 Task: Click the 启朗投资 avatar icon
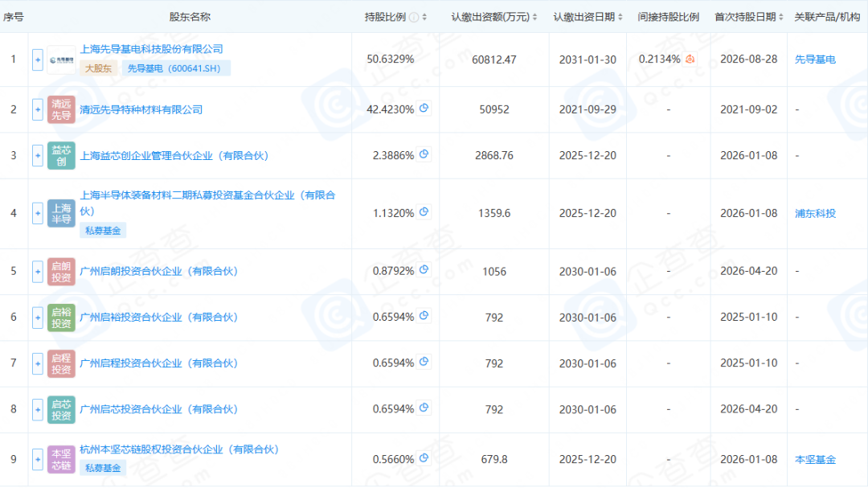[61, 272]
